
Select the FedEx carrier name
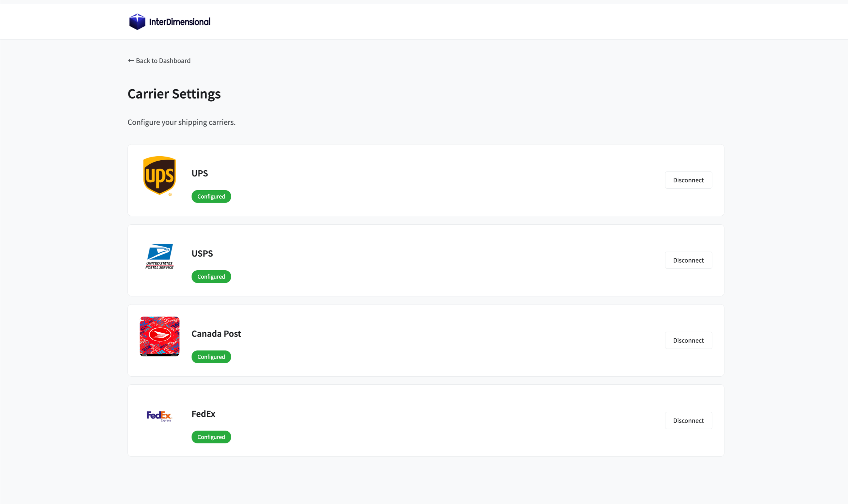tap(204, 414)
